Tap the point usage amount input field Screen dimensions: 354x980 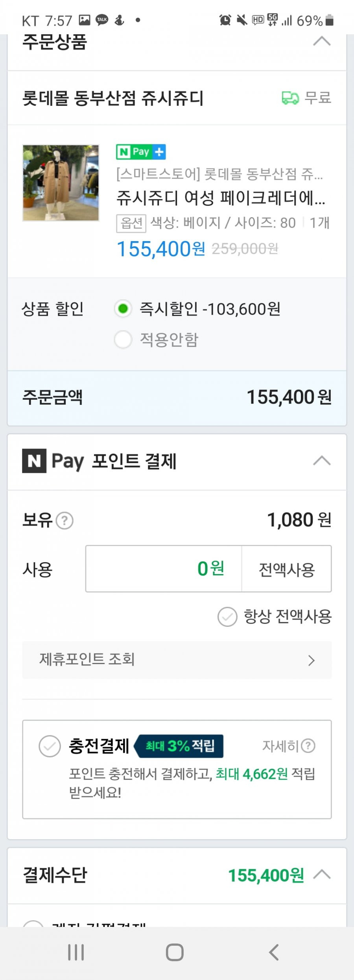[x=164, y=569]
